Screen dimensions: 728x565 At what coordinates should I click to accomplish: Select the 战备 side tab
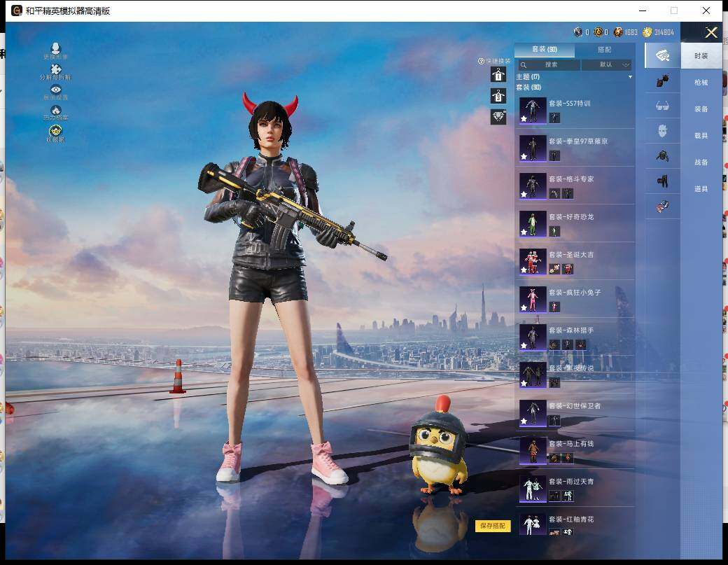[701, 162]
